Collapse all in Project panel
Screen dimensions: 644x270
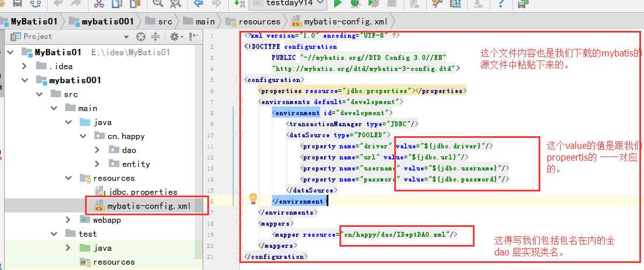pyautogui.click(x=155, y=37)
